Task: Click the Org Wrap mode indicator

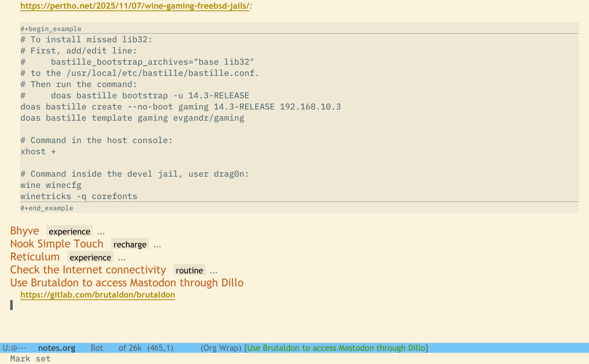Action: pyautogui.click(x=221, y=348)
